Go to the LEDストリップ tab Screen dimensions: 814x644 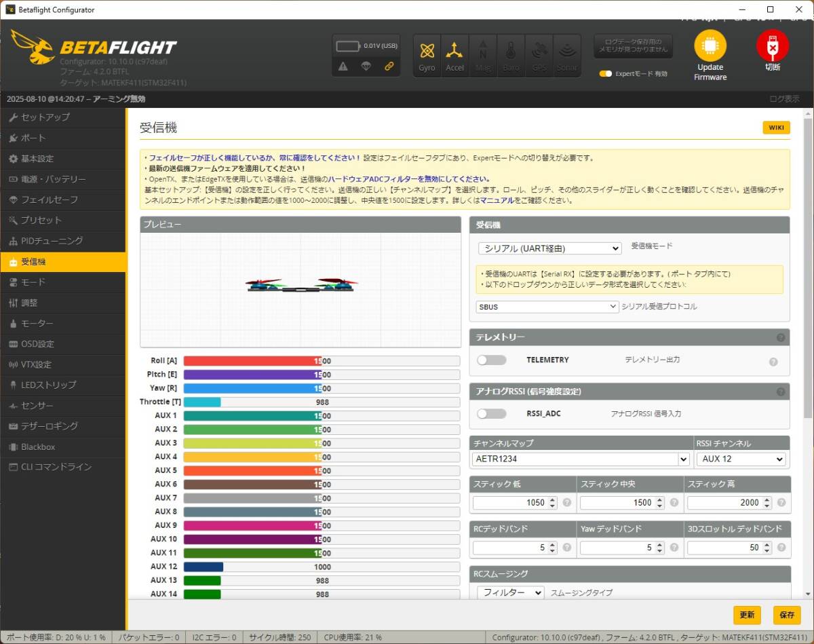point(63,385)
